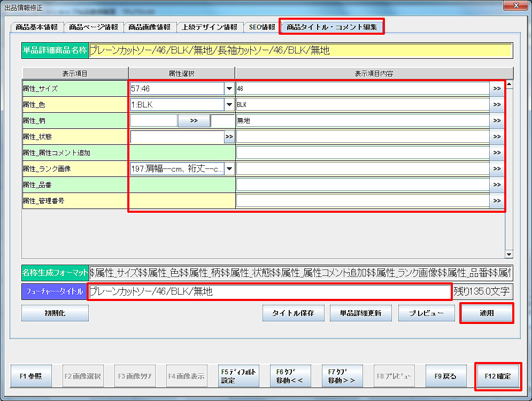The height and width of the screenshot is (401, 532).
Task: Click the >> button at the end of the 属性_ランク画像 row
Action: coord(497,169)
